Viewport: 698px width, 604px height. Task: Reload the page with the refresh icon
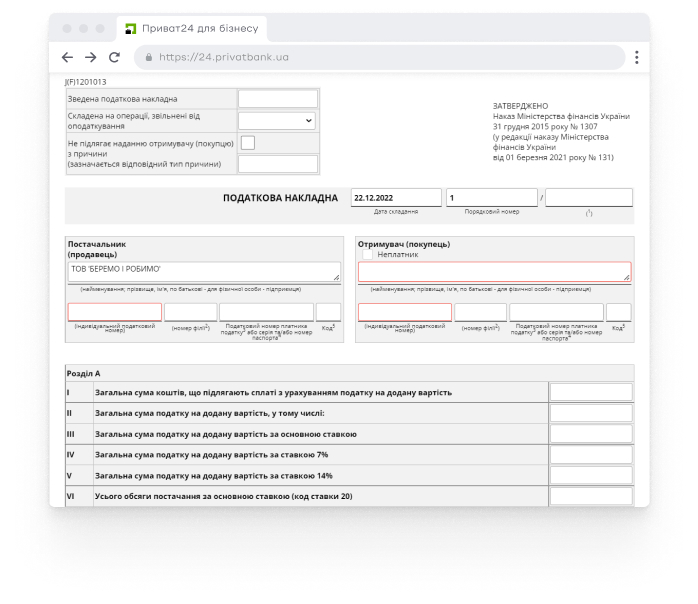[115, 58]
